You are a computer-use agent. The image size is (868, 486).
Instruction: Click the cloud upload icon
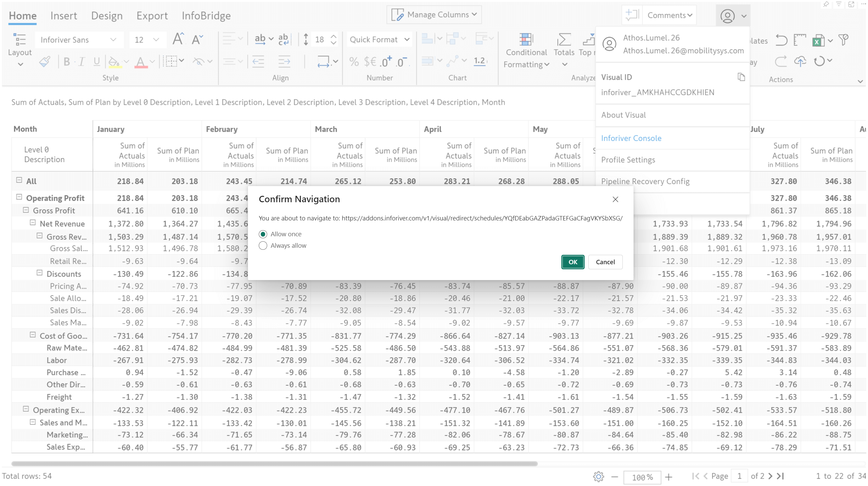click(x=800, y=61)
